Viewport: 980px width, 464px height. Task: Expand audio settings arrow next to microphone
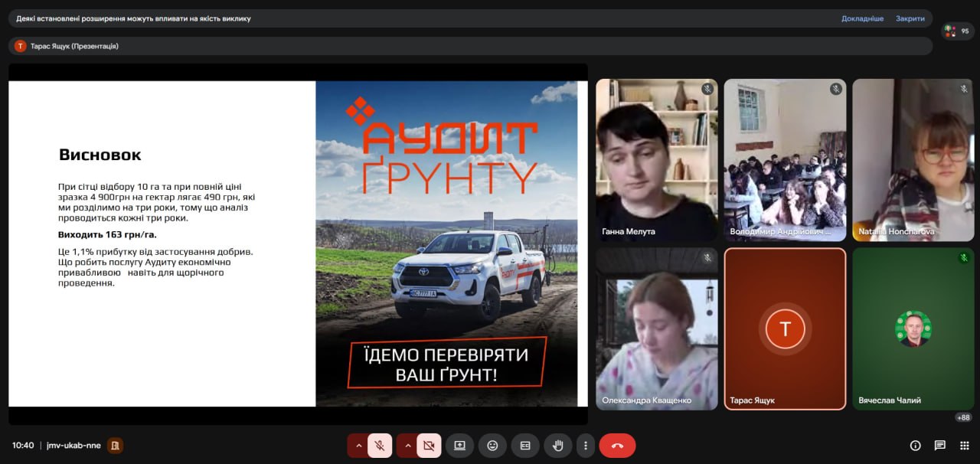[x=358, y=445]
